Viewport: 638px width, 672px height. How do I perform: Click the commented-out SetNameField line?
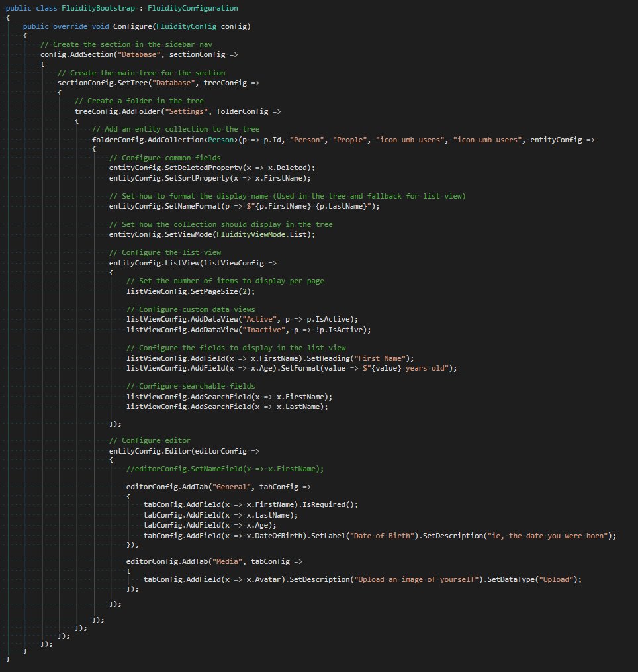click(225, 469)
